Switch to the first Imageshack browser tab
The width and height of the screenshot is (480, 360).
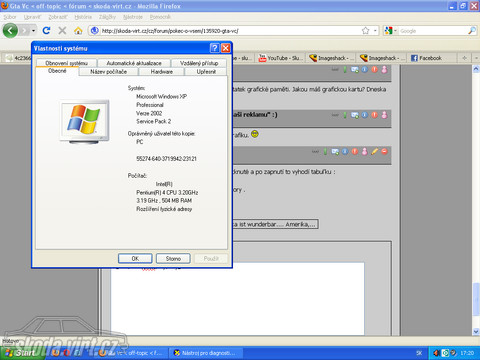coord(331,58)
